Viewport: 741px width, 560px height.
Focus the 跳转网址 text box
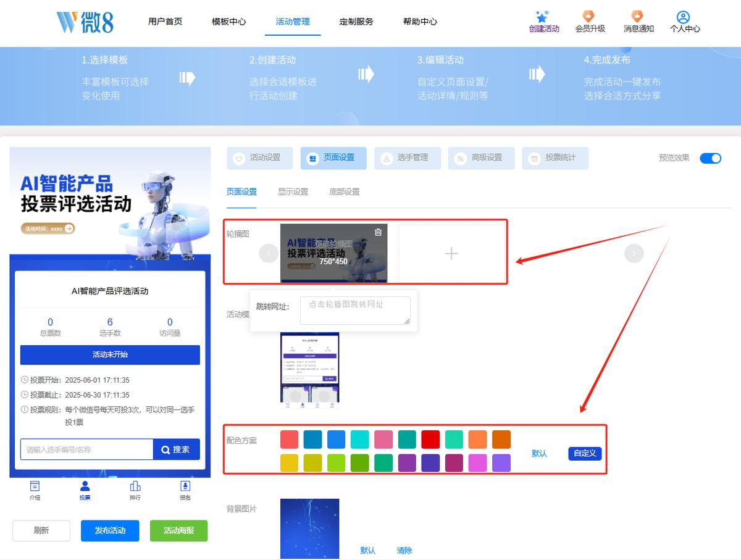(355, 311)
